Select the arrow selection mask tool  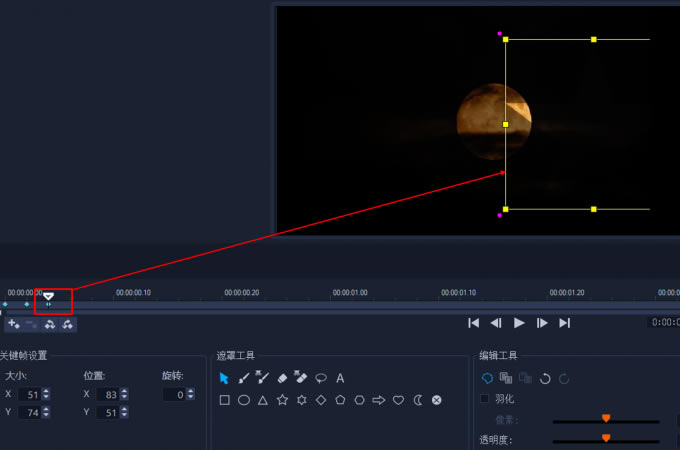pyautogui.click(x=224, y=378)
